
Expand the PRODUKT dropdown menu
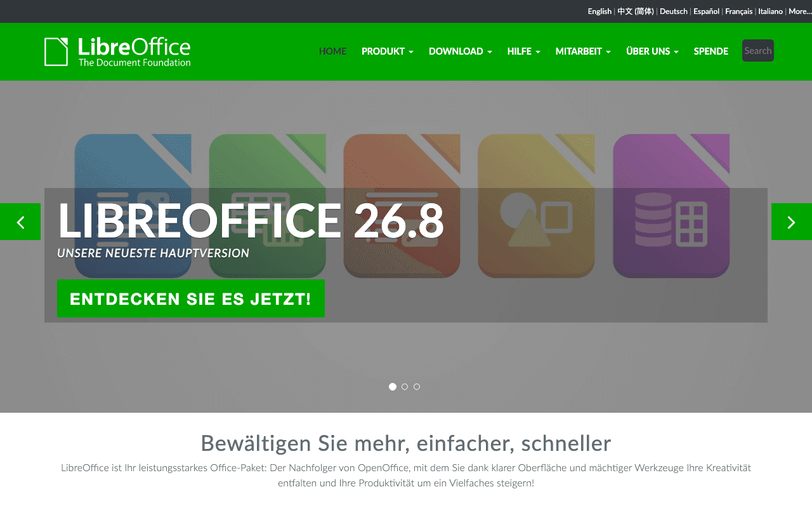pyautogui.click(x=388, y=51)
